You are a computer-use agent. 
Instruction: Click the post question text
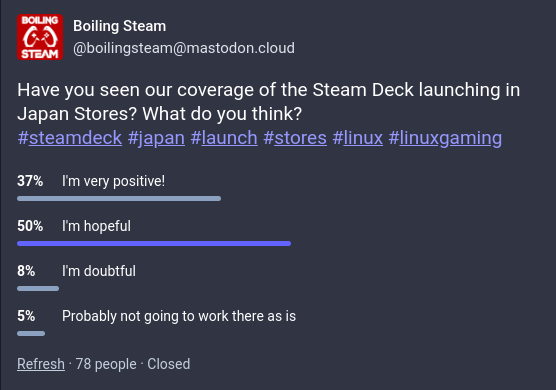click(x=268, y=102)
